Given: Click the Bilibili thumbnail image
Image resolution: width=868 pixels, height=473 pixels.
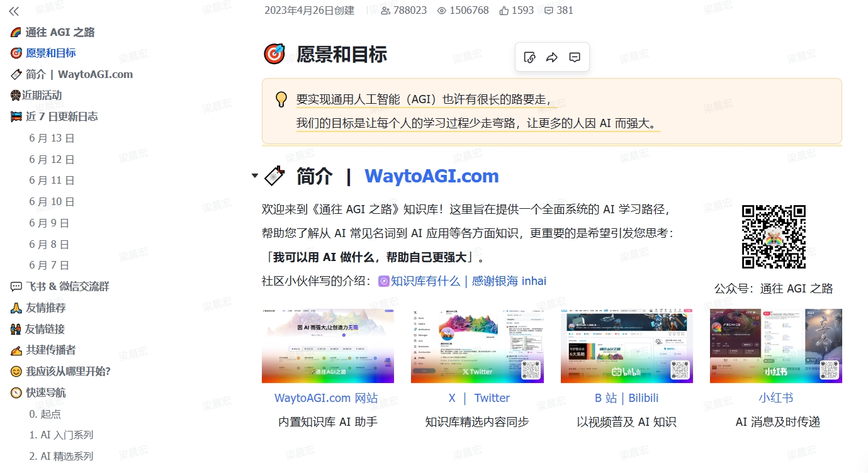Looking at the screenshot, I should pyautogui.click(x=627, y=346).
